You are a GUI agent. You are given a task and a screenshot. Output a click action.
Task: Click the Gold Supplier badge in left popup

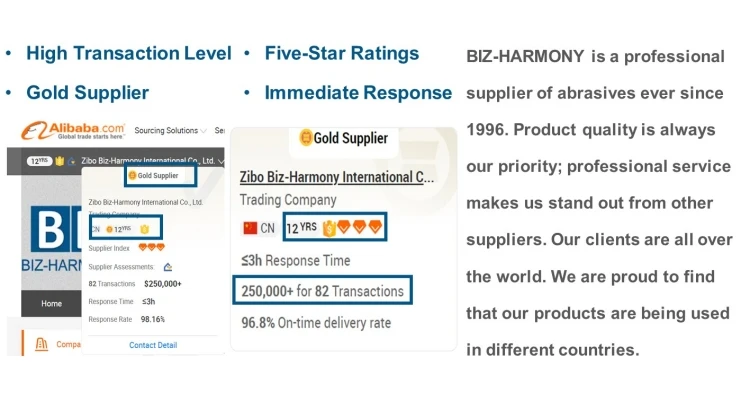coord(153,176)
